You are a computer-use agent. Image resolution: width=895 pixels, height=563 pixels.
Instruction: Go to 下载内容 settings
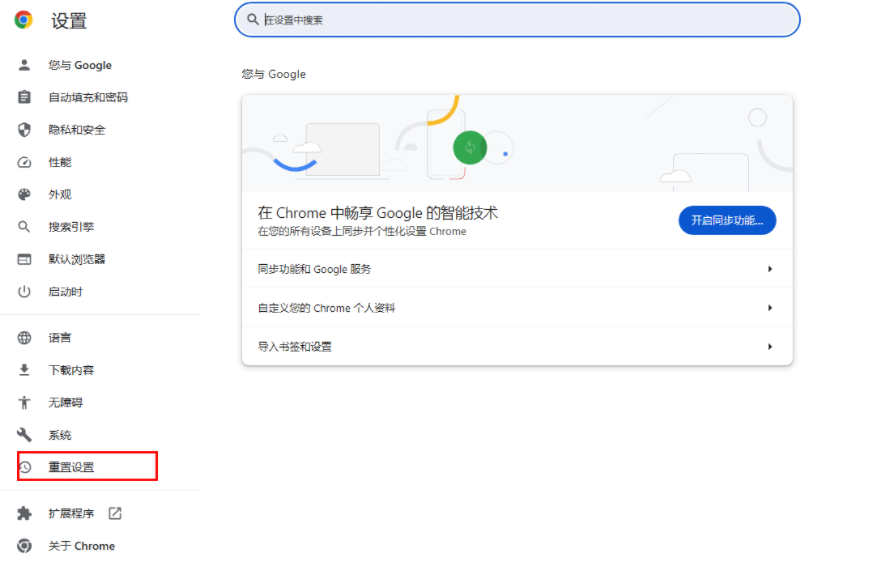(x=71, y=370)
